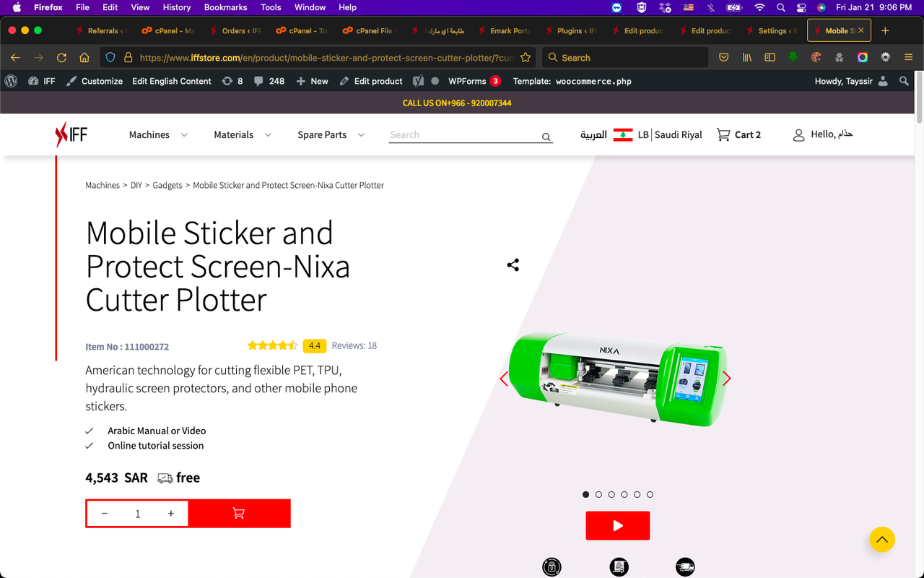
Task: Click the search magnifier in the site header
Action: (x=546, y=137)
